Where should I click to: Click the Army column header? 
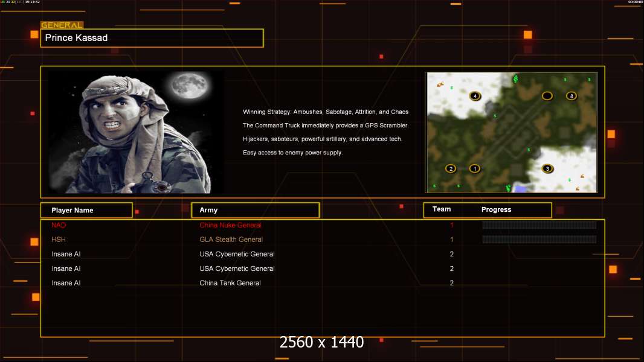coord(255,211)
